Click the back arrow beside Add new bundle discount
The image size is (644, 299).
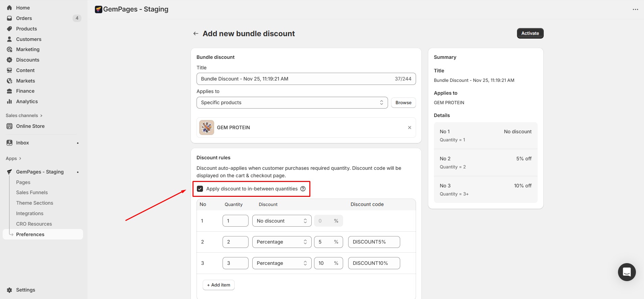coord(196,33)
